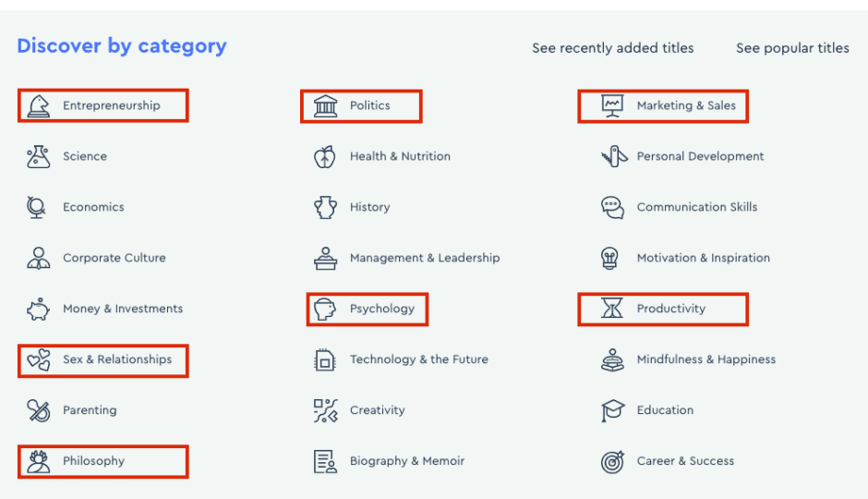Select the flask Science icon
Screen dimensions: 868x499
pos(38,157)
